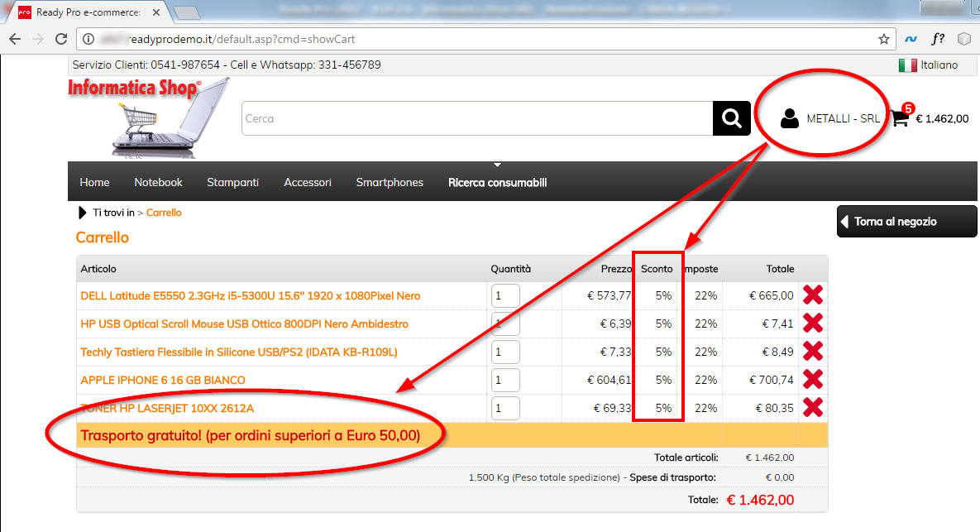This screenshot has height=532, width=980.
Task: Remove TONER HP LASERJET from cart
Action: click(812, 408)
